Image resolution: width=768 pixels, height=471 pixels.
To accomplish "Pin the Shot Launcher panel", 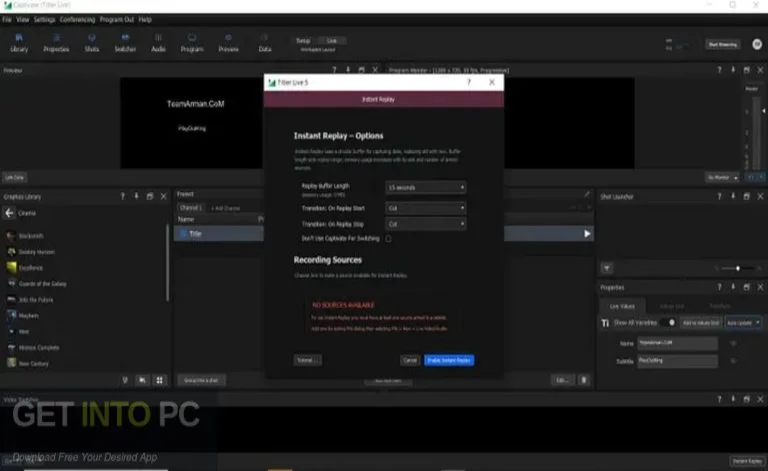I will tap(733, 196).
